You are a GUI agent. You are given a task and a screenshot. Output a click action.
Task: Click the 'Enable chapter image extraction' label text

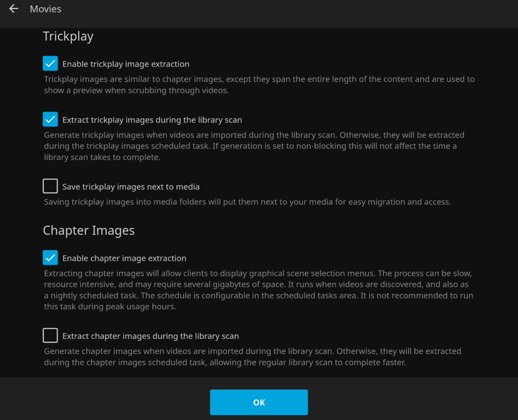click(124, 258)
